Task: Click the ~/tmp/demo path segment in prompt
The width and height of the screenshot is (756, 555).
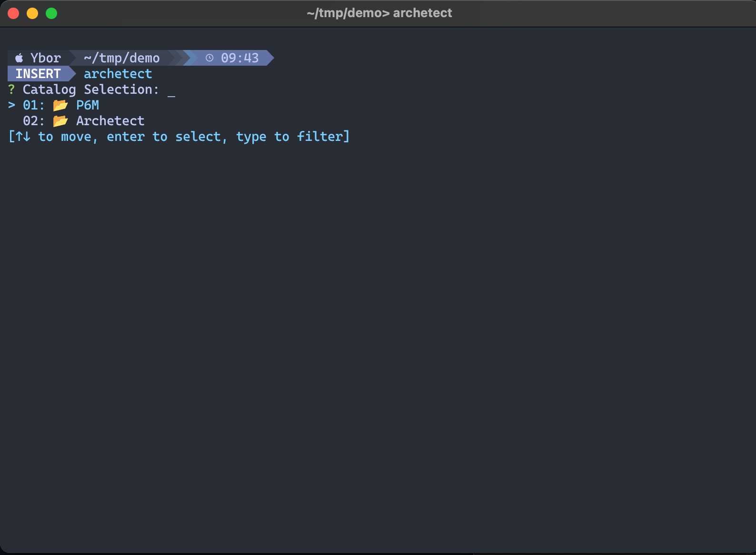Action: 121,58
